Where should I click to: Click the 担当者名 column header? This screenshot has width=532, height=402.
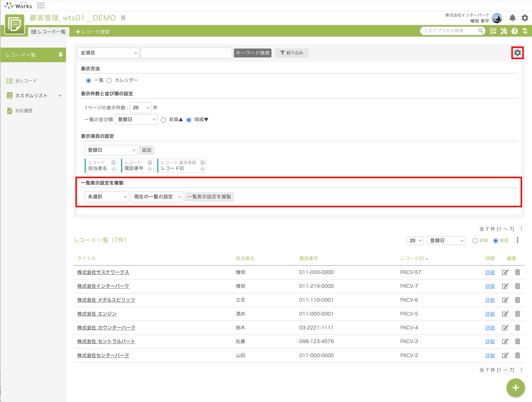245,258
